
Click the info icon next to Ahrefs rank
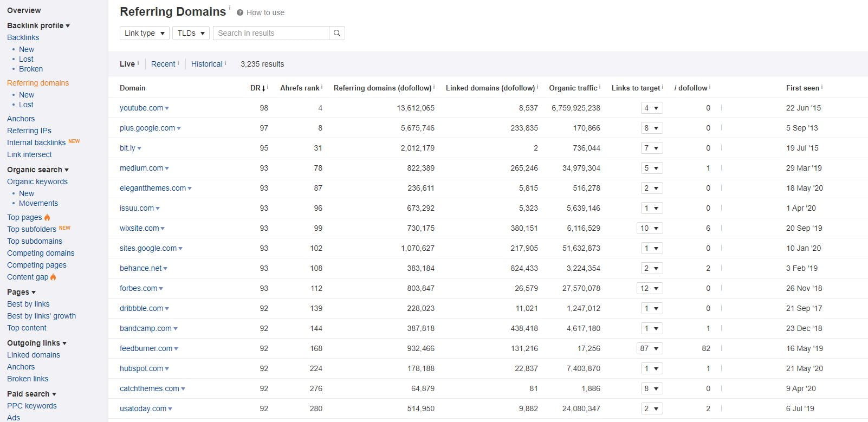click(322, 87)
